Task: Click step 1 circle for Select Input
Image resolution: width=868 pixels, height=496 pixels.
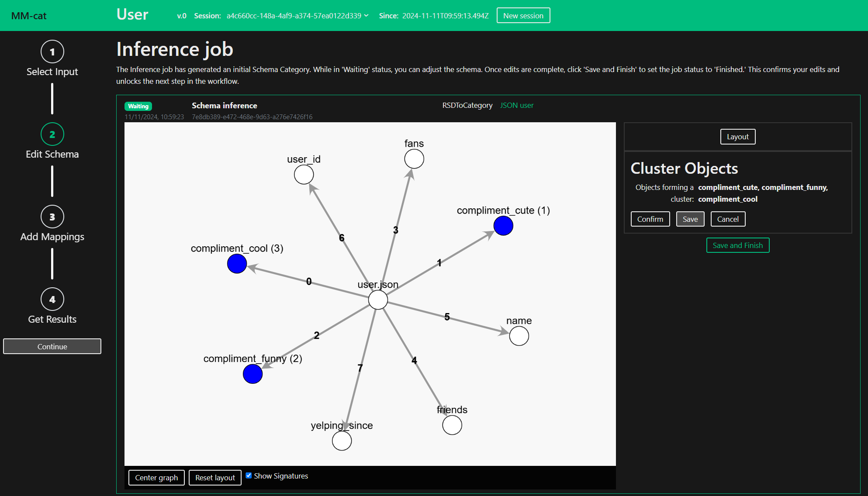Action: tap(52, 52)
